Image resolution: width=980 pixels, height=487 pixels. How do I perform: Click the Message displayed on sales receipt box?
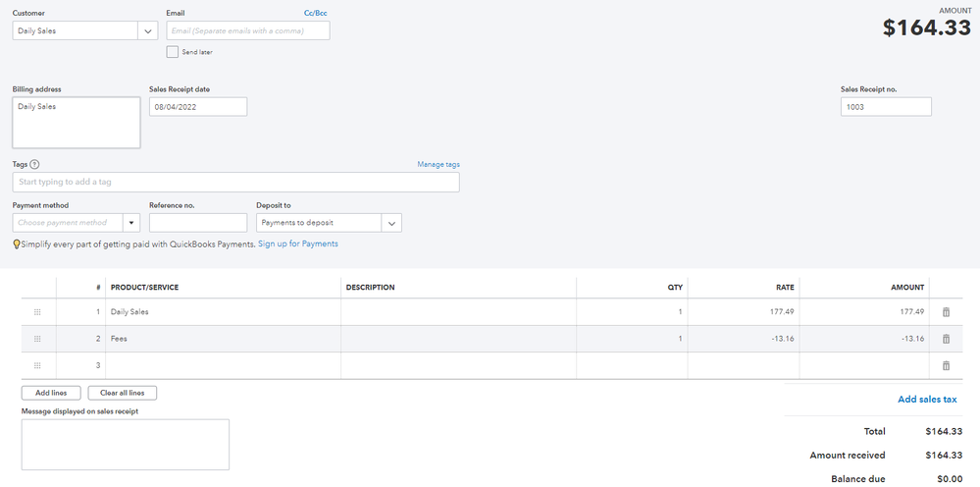click(x=125, y=445)
